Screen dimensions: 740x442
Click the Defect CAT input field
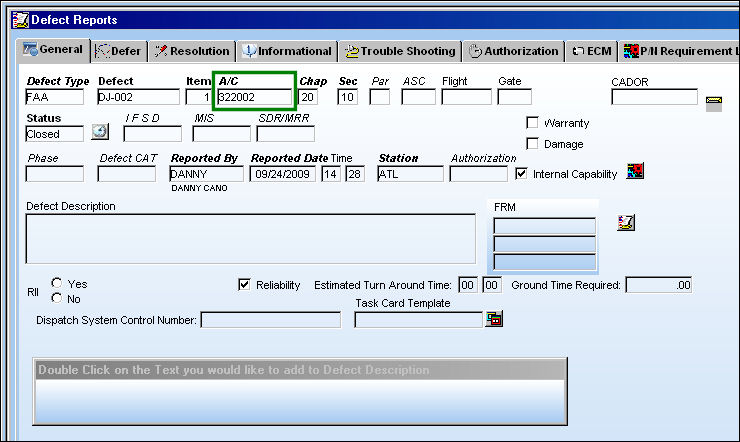[x=126, y=174]
